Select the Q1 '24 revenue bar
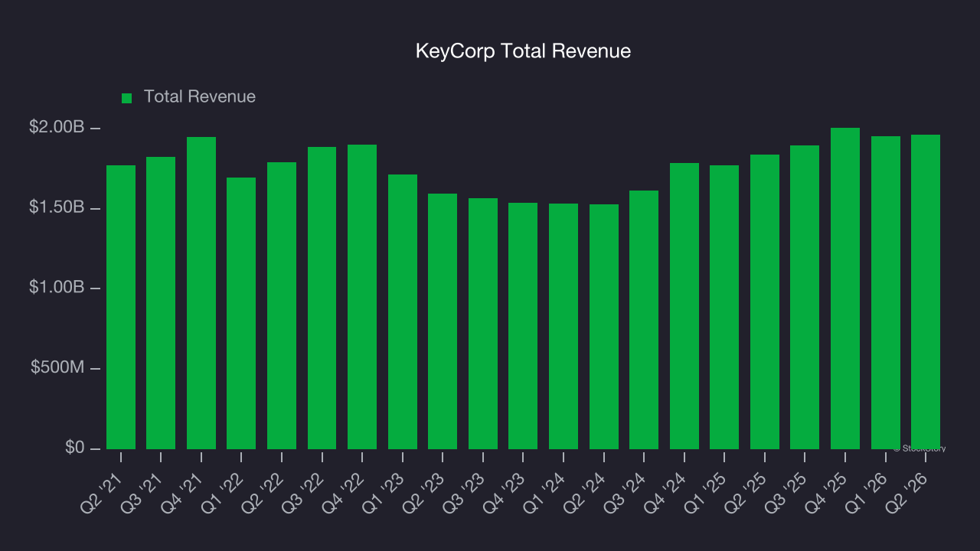Screen dimensions: 980x551 point(563,326)
